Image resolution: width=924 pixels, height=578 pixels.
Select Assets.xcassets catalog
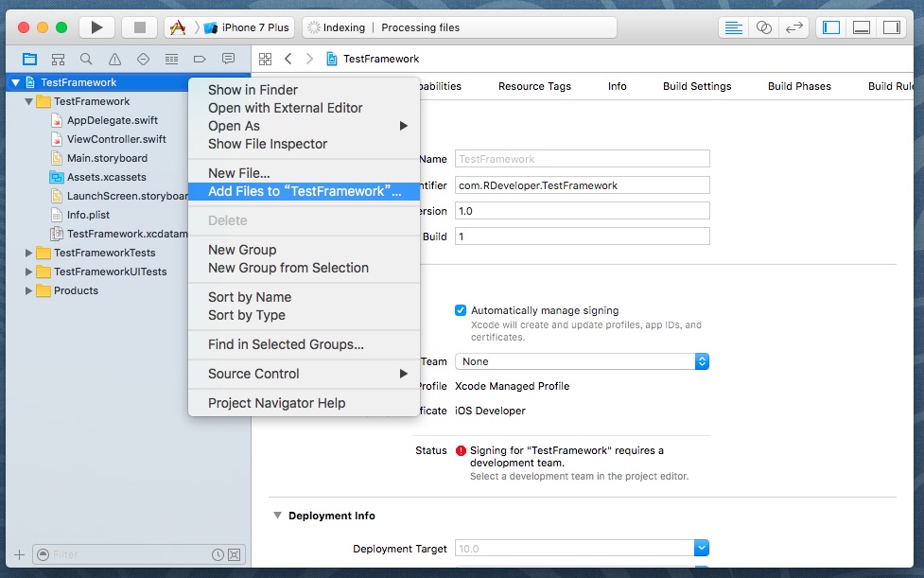pos(106,177)
